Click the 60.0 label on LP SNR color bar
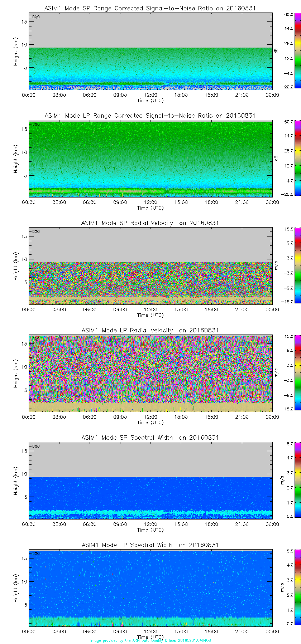This screenshot has height=644, width=301. [x=289, y=122]
